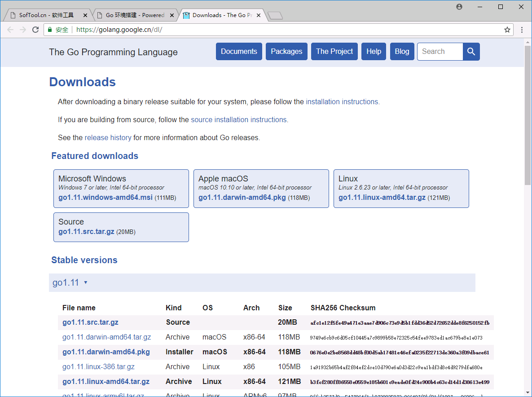
Task: Click go1.11.src.tar.gz in the table
Action: click(x=90, y=322)
